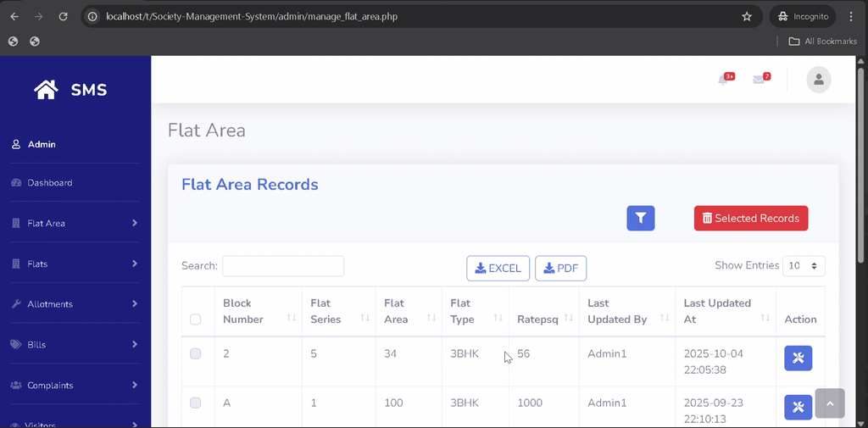This screenshot has width=868, height=428.
Task: Click the second globe bookmark icon
Action: [x=34, y=42]
